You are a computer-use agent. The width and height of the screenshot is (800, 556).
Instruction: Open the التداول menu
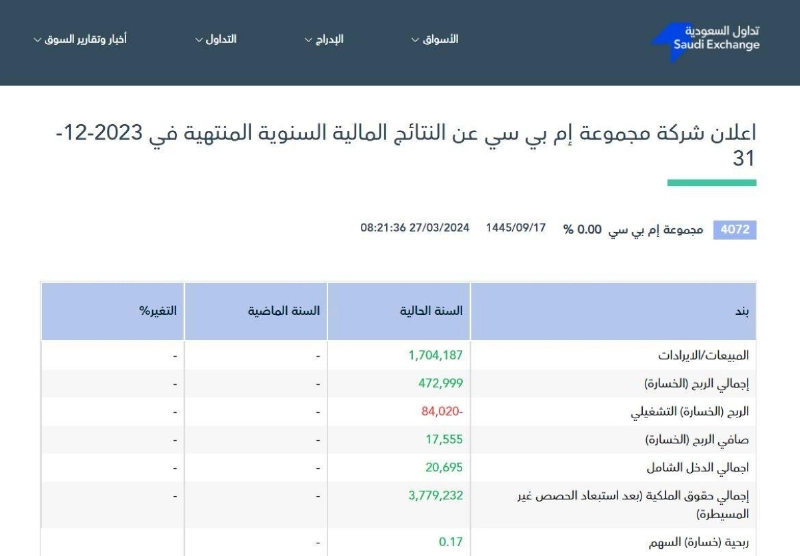pos(216,39)
